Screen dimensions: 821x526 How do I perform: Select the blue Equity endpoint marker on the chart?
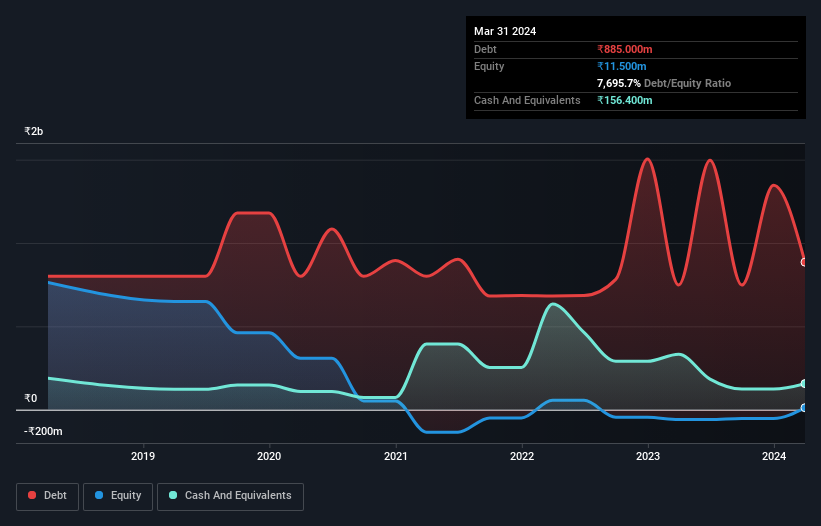coord(804,408)
